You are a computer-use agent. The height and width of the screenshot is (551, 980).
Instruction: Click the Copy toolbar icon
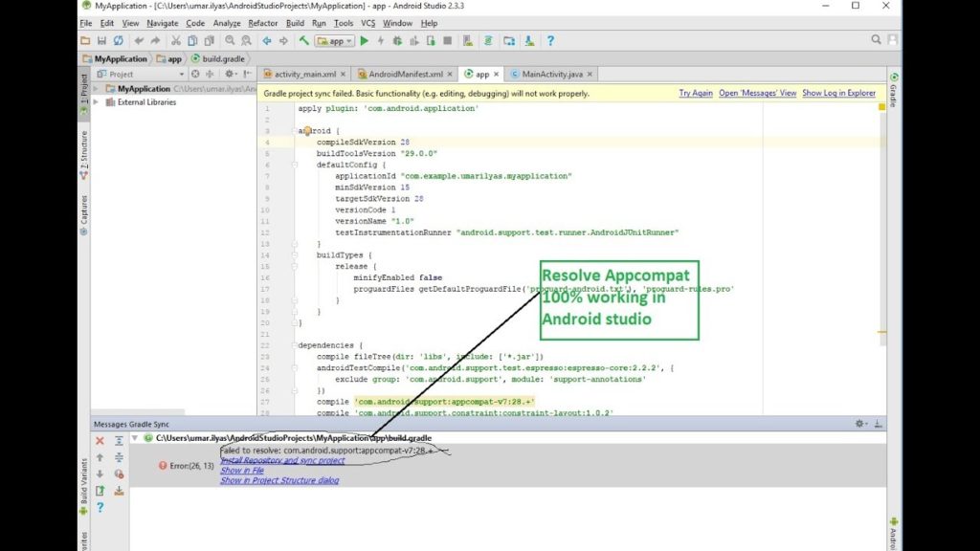(x=192, y=40)
